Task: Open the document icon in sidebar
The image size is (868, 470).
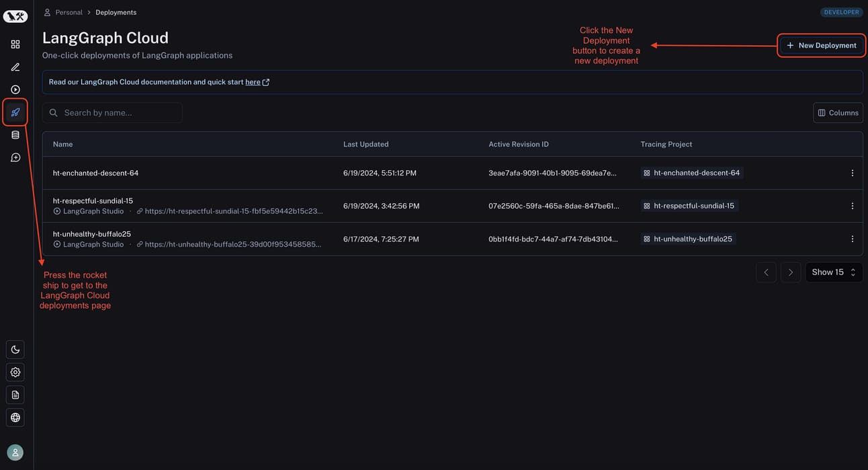Action: [x=15, y=395]
